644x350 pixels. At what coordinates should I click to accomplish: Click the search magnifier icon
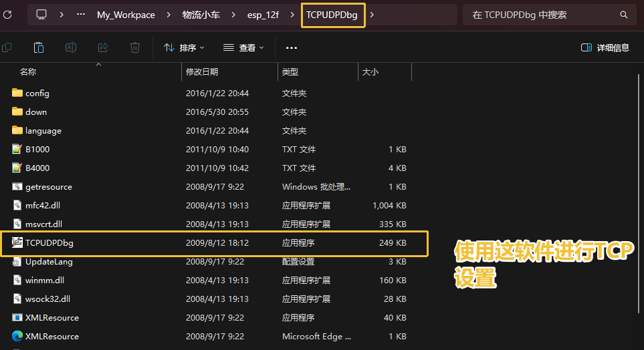(x=624, y=15)
